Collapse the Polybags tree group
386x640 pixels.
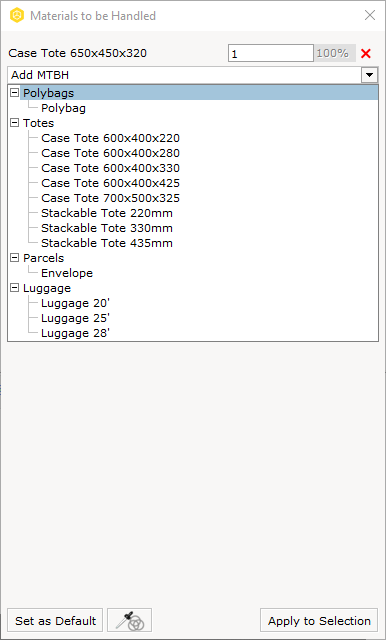pyautogui.click(x=14, y=93)
